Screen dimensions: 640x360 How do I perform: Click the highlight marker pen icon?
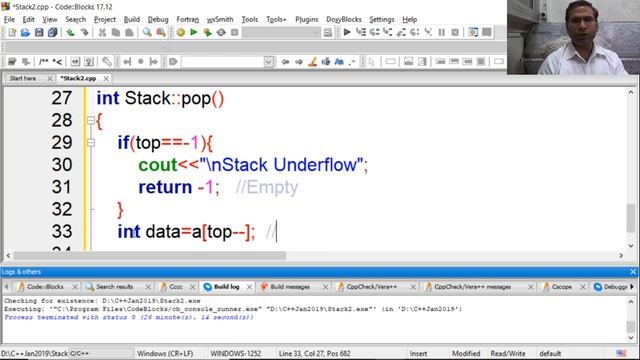(x=312, y=62)
